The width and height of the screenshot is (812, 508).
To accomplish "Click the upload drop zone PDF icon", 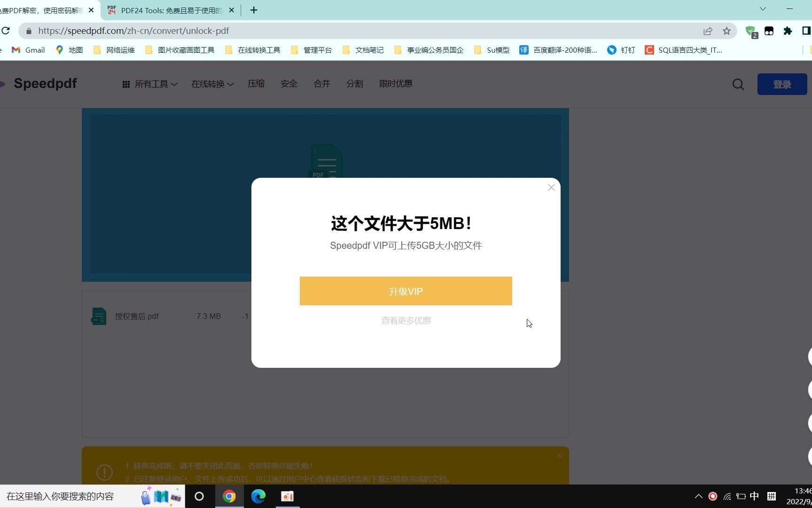I will coord(326,161).
